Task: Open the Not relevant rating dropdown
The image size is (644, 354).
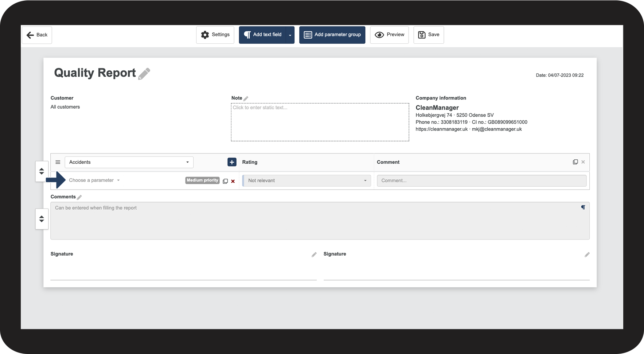Action: click(307, 181)
